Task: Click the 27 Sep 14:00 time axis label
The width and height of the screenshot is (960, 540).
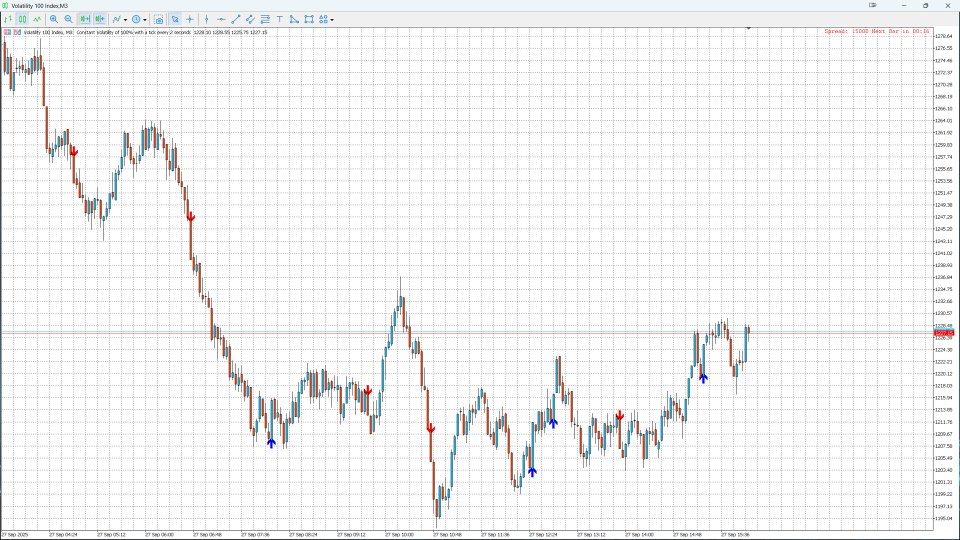Action: 639,534
